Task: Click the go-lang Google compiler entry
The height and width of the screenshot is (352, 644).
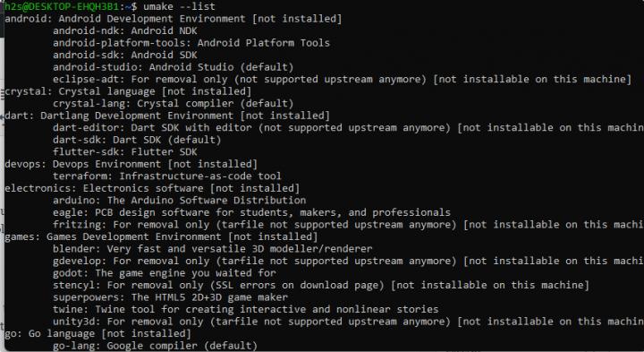Action: [155, 346]
